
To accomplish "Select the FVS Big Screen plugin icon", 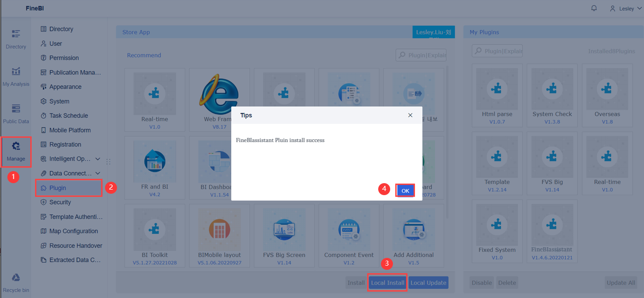I will [284, 229].
